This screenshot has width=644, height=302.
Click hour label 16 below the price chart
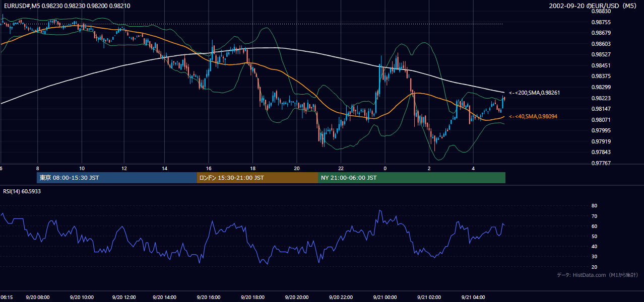click(x=209, y=168)
